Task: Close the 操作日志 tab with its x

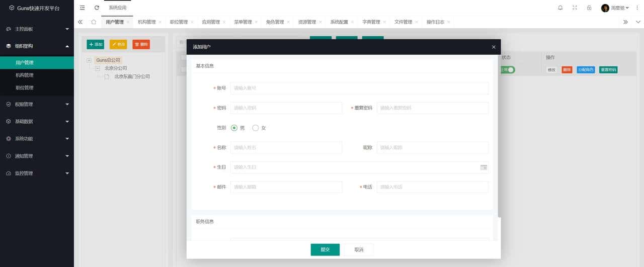Action: 449,22
